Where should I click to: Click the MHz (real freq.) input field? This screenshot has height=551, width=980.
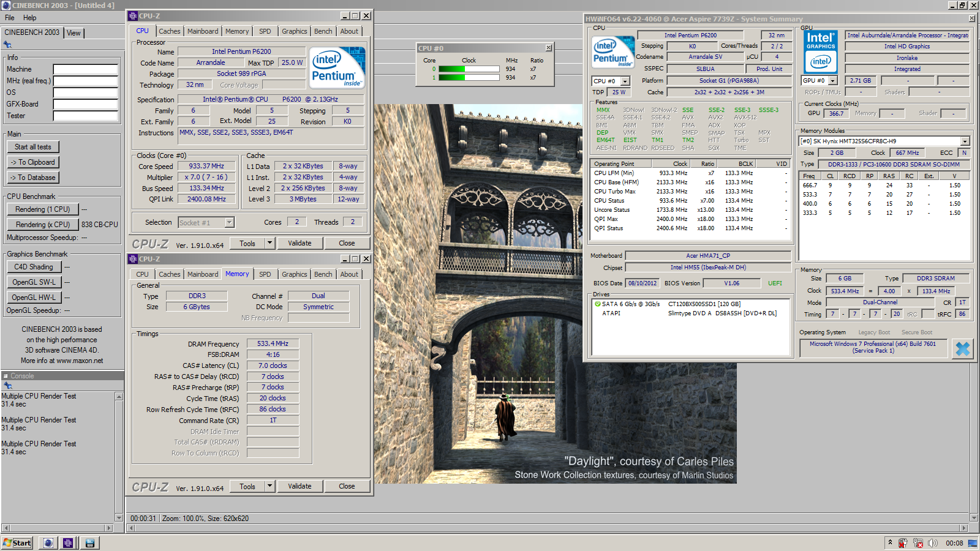(85, 81)
